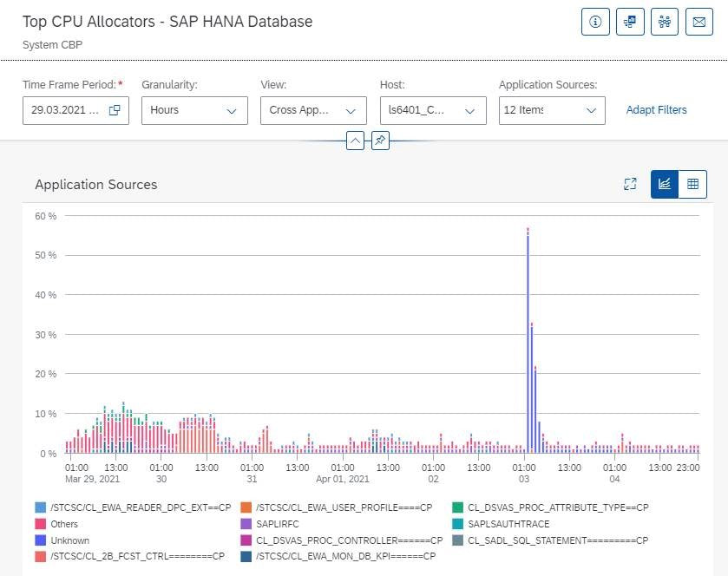
Task: Click the Time Frame Period input field
Action: point(65,110)
